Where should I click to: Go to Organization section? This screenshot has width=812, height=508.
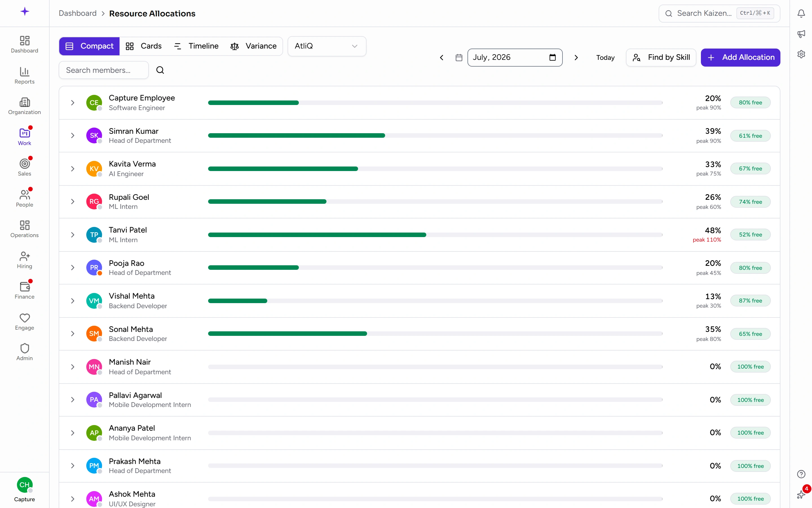[25, 106]
